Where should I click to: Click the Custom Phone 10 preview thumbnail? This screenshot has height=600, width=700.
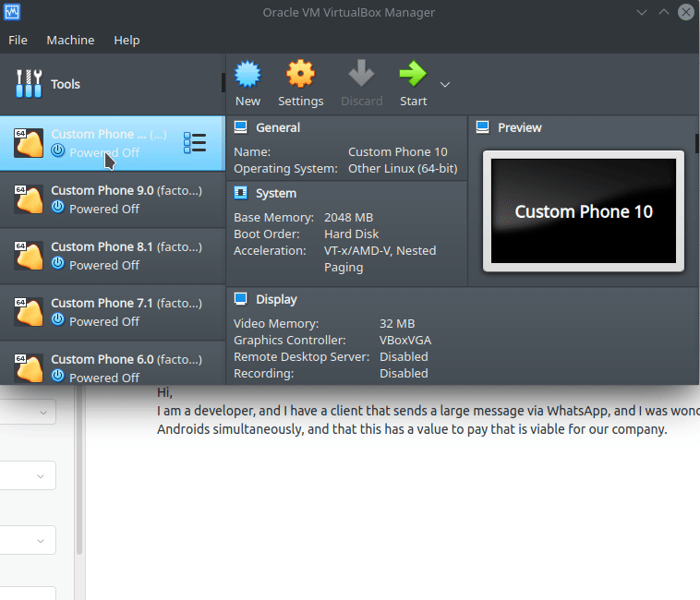(584, 211)
